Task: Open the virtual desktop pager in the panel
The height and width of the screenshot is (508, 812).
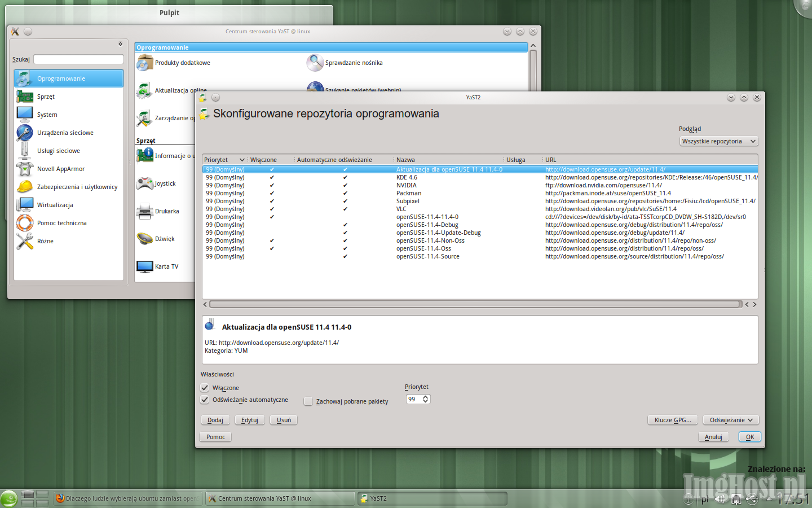Action: coord(34,499)
